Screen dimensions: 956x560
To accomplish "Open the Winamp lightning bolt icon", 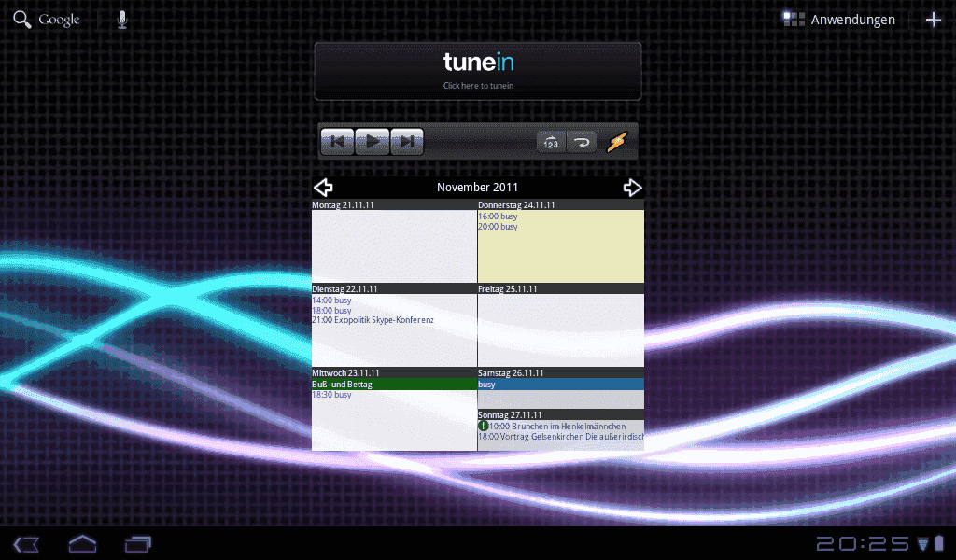I will coord(617,143).
